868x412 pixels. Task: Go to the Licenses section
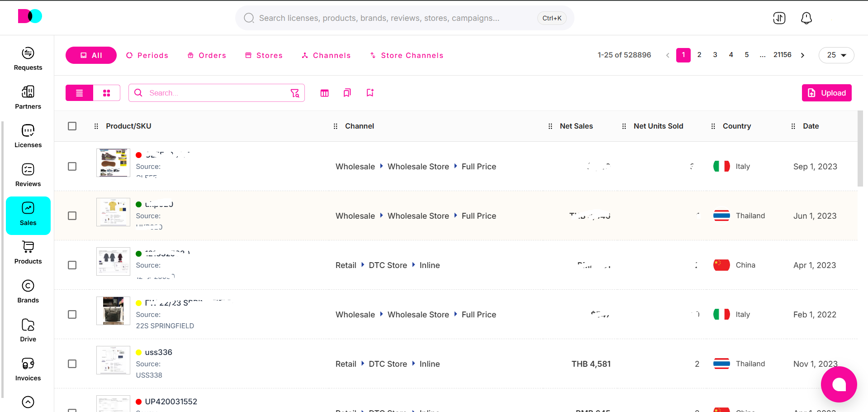coord(28,136)
